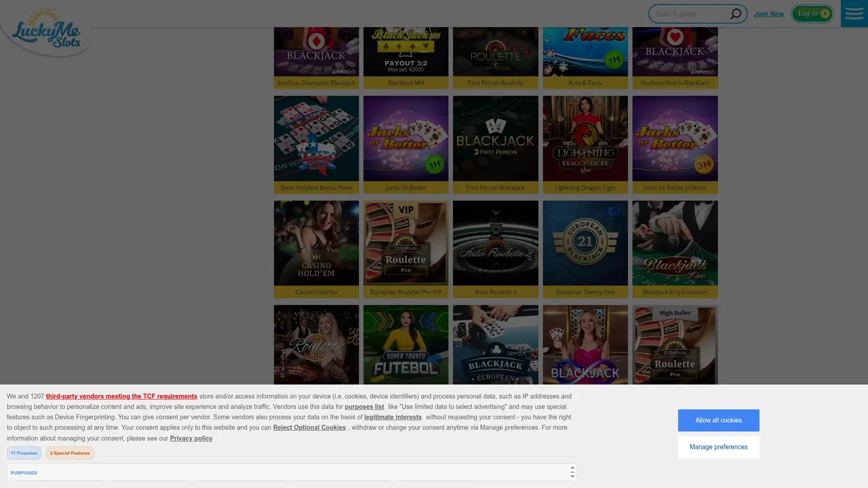868x488 pixels.
Task: Click the European Twenty One caption
Action: [585, 292]
